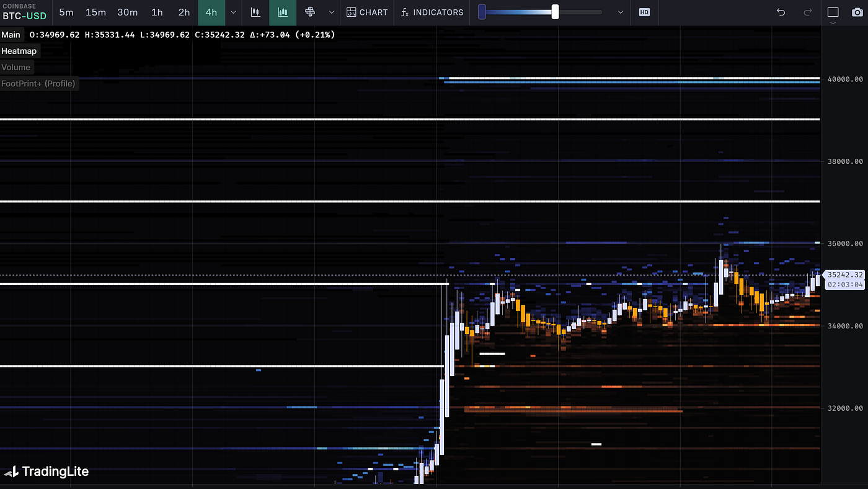This screenshot has width=868, height=489.
Task: Click the 36000.00 price axis label
Action: pos(845,244)
